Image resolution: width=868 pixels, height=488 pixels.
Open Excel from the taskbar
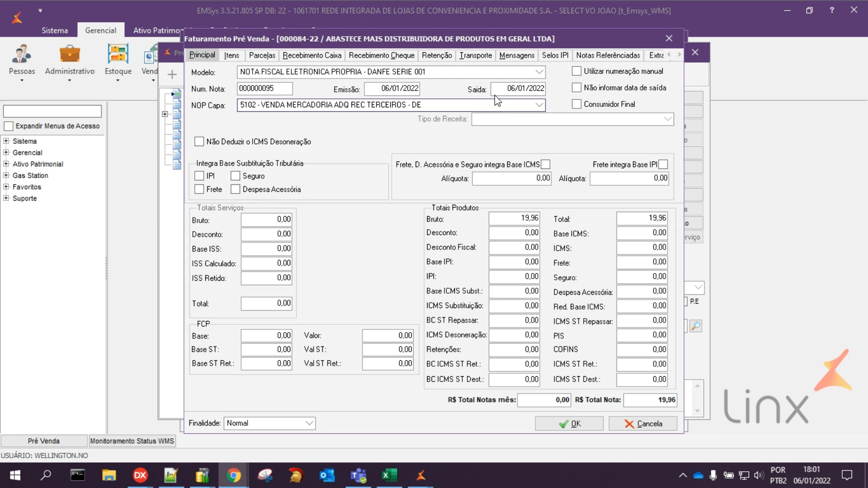(389, 476)
